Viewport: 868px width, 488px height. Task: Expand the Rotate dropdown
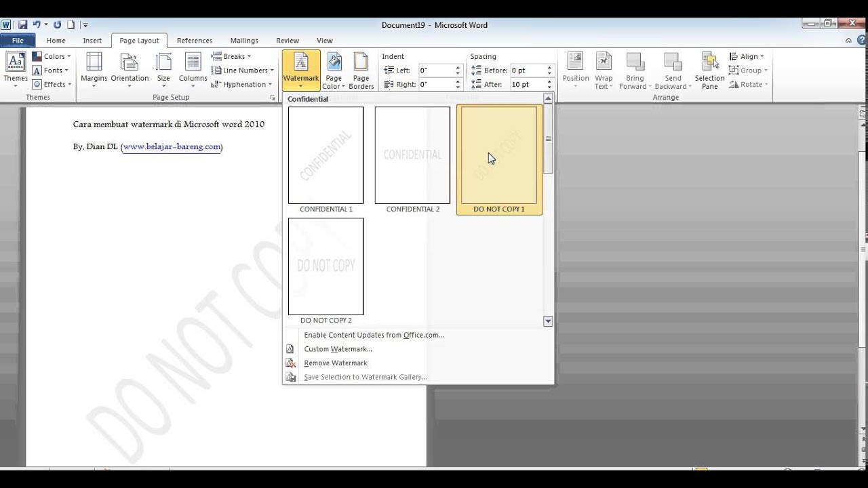[x=749, y=84]
